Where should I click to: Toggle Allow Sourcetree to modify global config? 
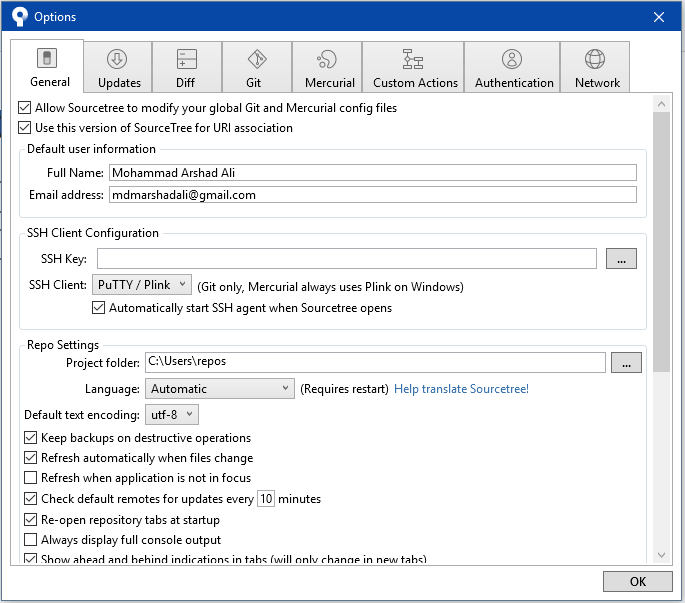click(24, 107)
